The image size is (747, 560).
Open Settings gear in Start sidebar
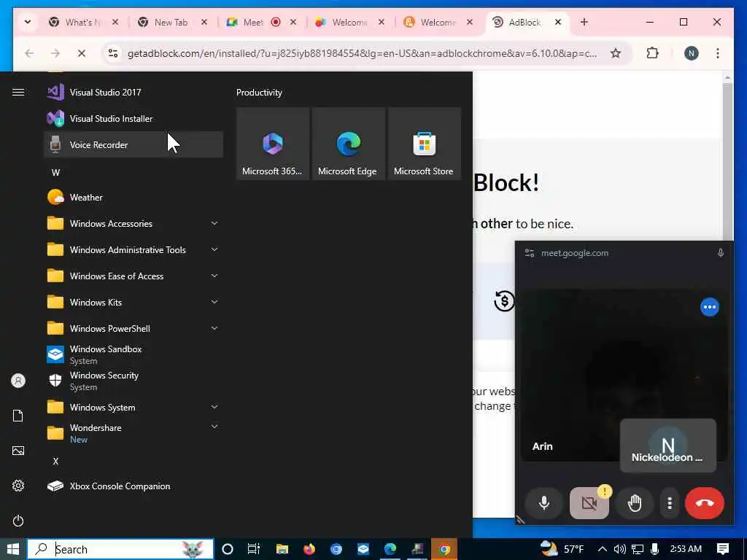pyautogui.click(x=18, y=486)
